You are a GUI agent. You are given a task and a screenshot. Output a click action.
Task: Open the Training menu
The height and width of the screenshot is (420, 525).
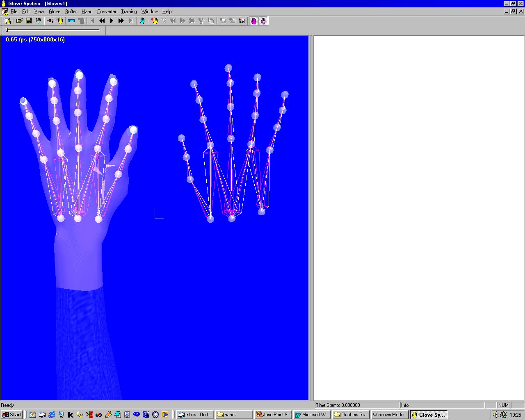click(129, 11)
